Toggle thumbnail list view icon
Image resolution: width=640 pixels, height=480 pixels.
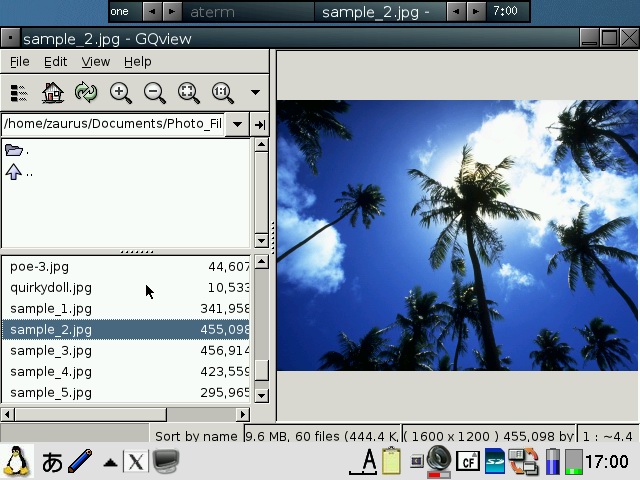pyautogui.click(x=18, y=93)
